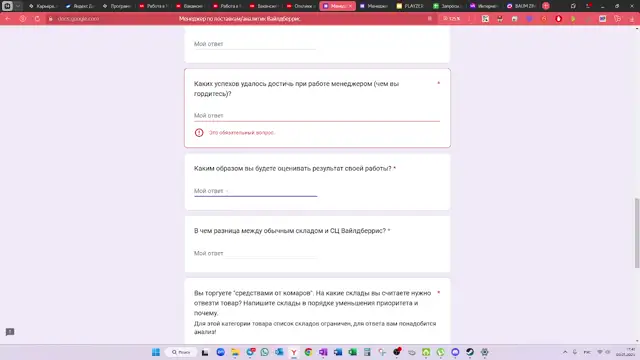Click the required question error icon
Viewport: 640px width, 360px height.
199,133
